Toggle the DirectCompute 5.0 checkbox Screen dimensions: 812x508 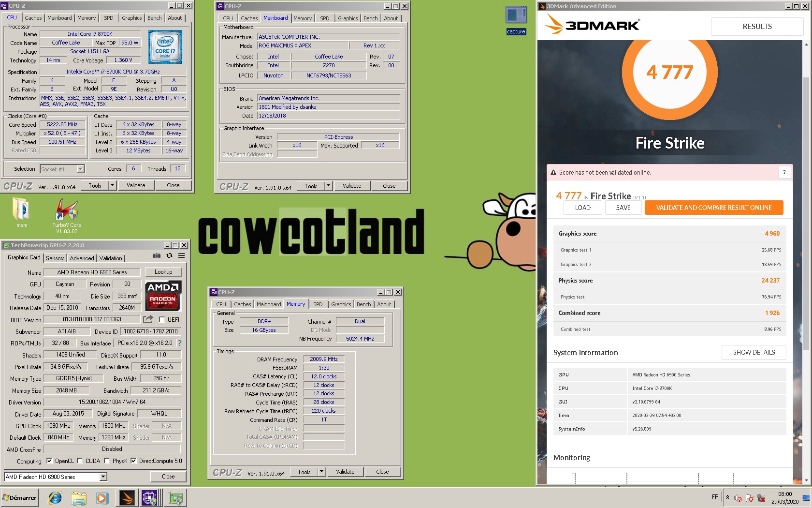click(x=133, y=461)
